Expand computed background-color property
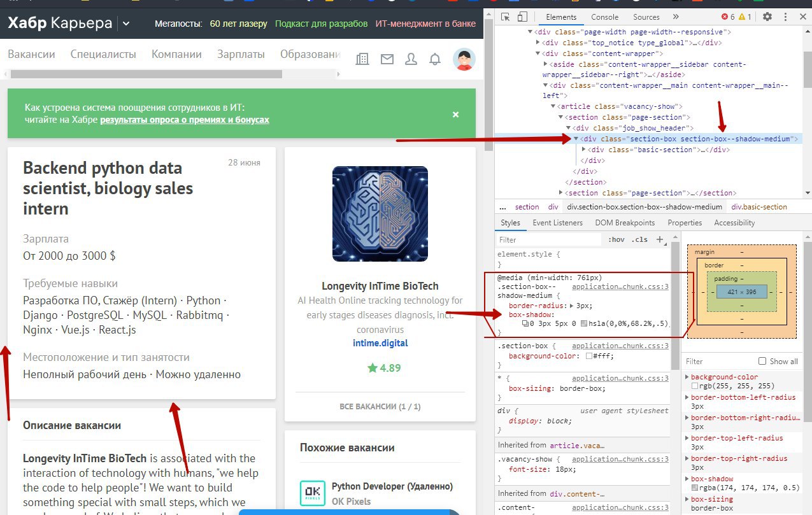This screenshot has height=515, width=812. (687, 377)
